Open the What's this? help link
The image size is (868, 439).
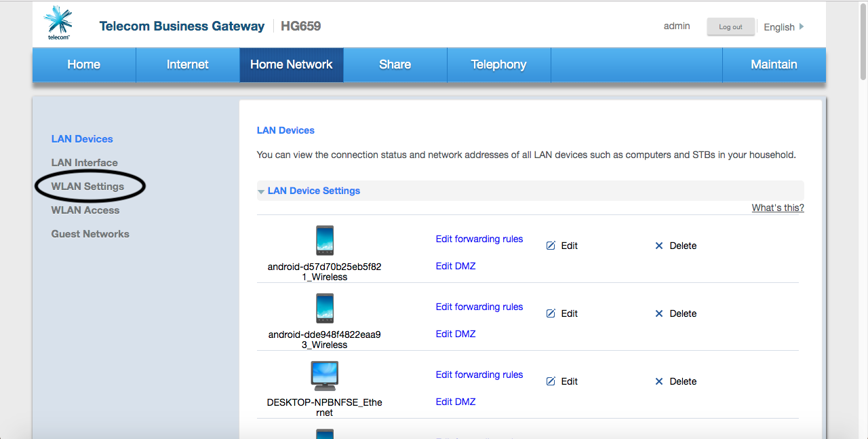click(x=777, y=208)
